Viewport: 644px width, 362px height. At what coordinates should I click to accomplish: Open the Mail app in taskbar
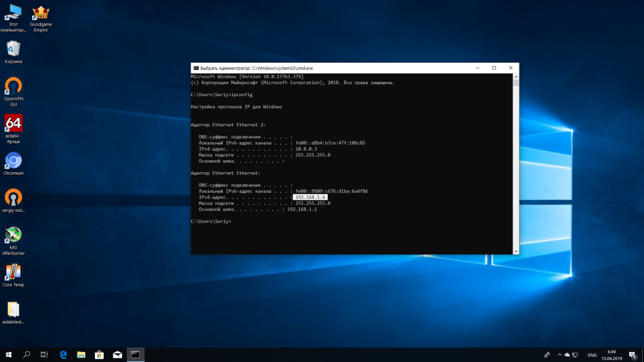point(117,354)
